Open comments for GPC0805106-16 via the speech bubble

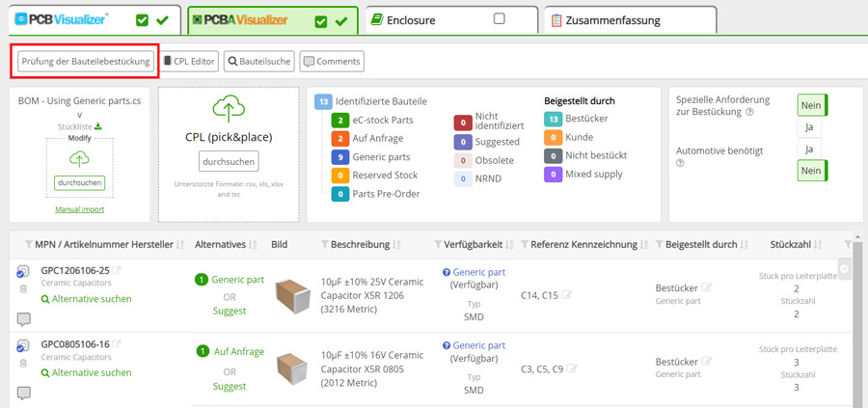[x=24, y=394]
